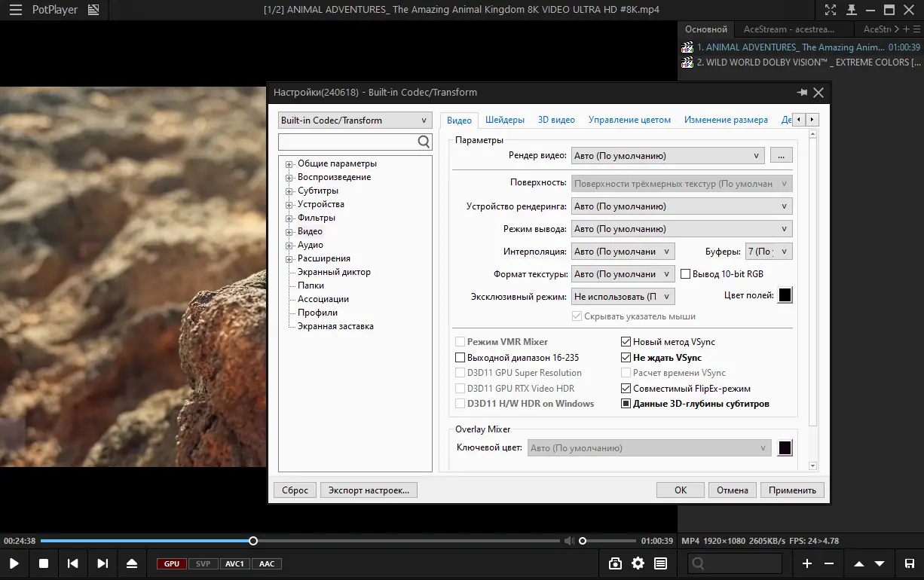
Task: Move the playlist item down
Action: (880, 563)
